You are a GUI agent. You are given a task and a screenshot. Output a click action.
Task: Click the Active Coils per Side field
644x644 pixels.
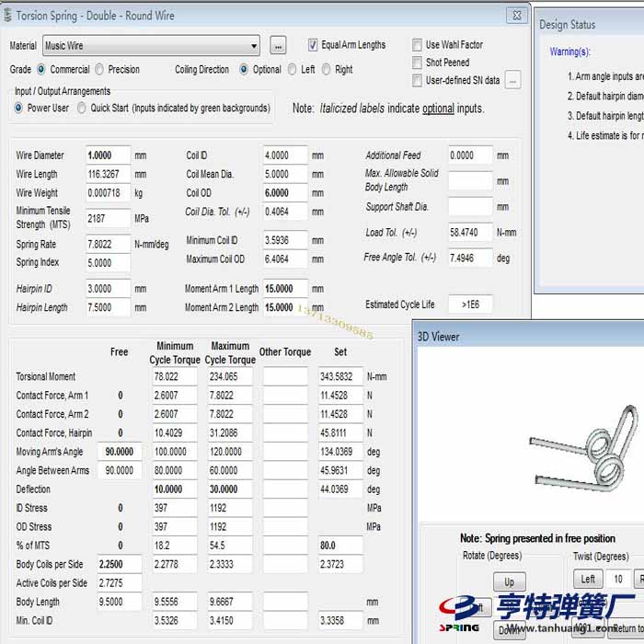120,583
